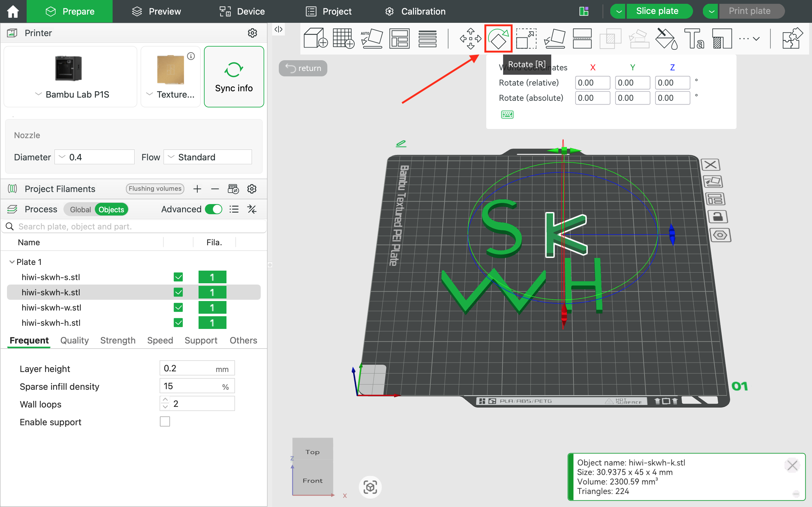Open the Flow Standard dropdown

(x=208, y=157)
